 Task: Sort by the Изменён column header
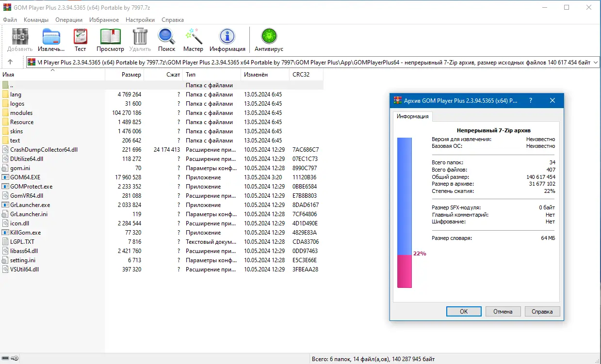point(265,75)
